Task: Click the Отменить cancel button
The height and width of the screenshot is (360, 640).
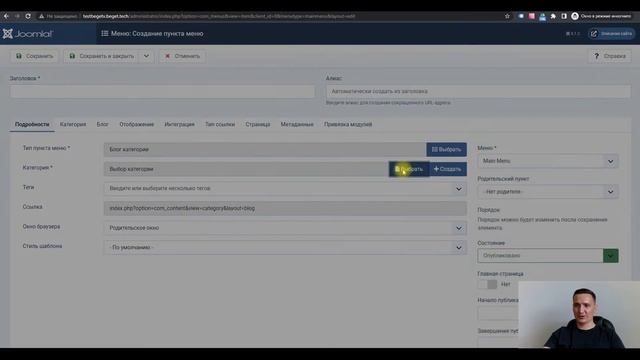Action: point(182,56)
